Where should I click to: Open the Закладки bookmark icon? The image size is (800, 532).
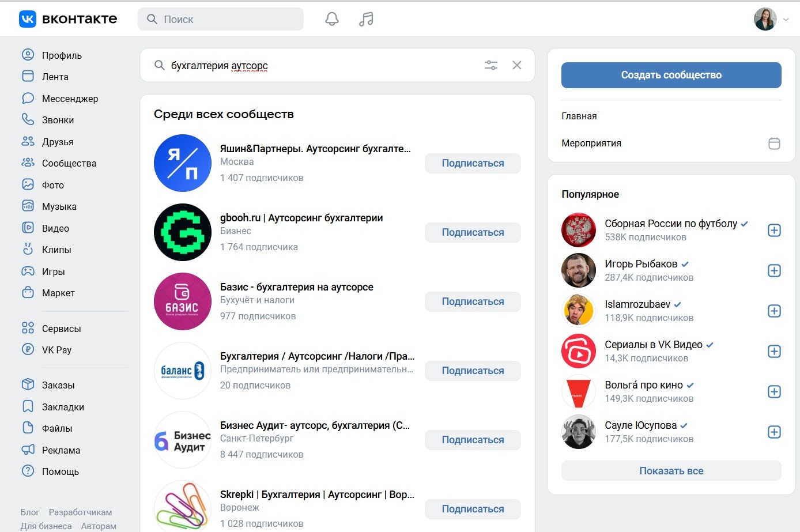point(28,406)
